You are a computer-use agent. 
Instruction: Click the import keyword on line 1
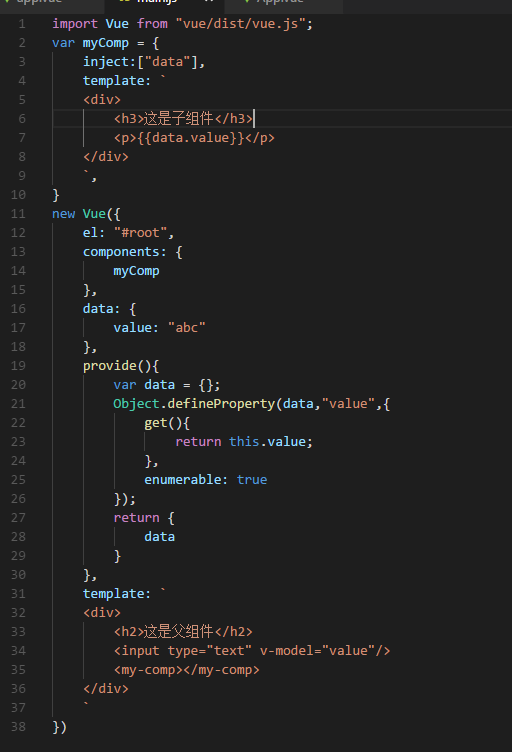point(75,24)
